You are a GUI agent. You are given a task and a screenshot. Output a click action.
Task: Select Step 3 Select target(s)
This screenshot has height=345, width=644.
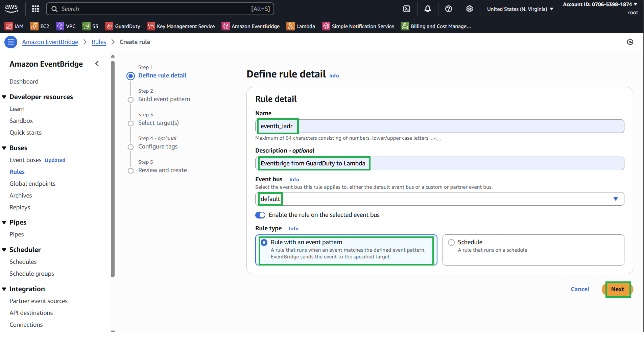[x=158, y=123]
